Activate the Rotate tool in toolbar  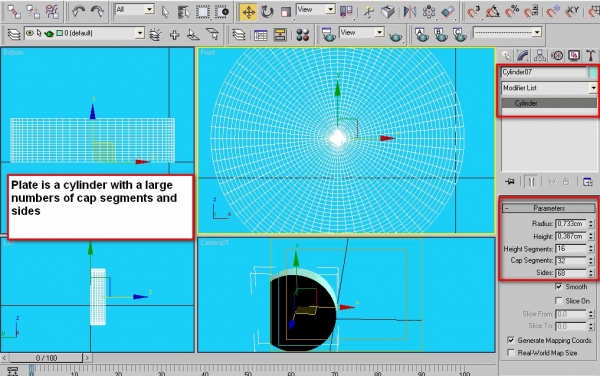tap(267, 12)
